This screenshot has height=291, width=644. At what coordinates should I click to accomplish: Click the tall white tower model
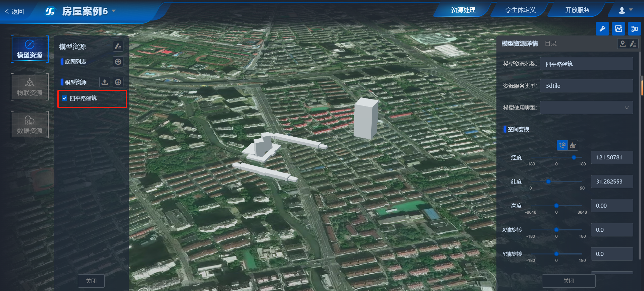366,118
